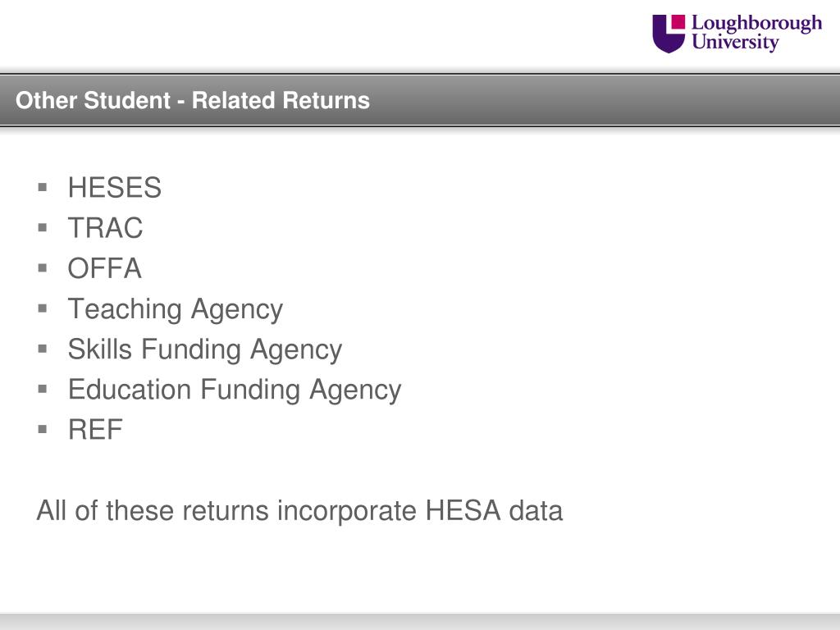Click the bullet marker beside Skills Funding Agency

[43, 349]
